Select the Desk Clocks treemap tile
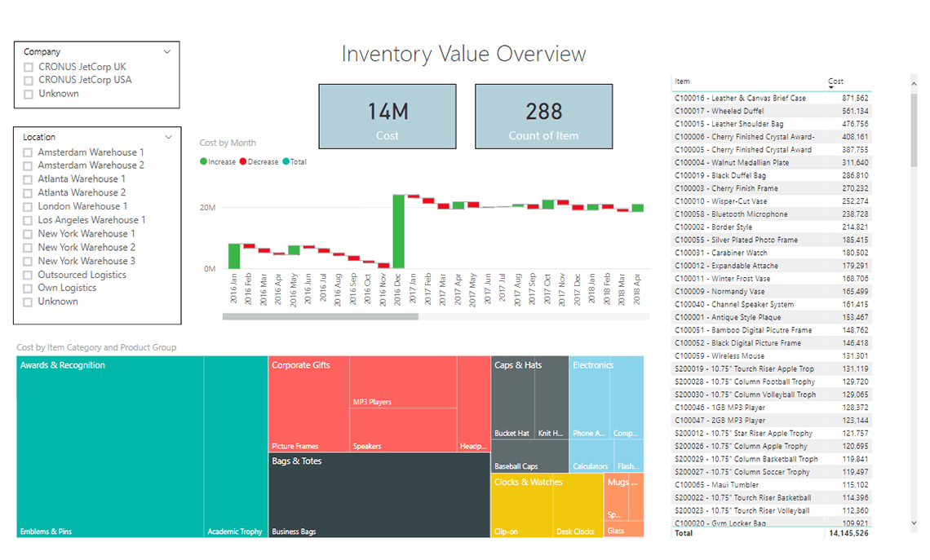 pos(578,505)
